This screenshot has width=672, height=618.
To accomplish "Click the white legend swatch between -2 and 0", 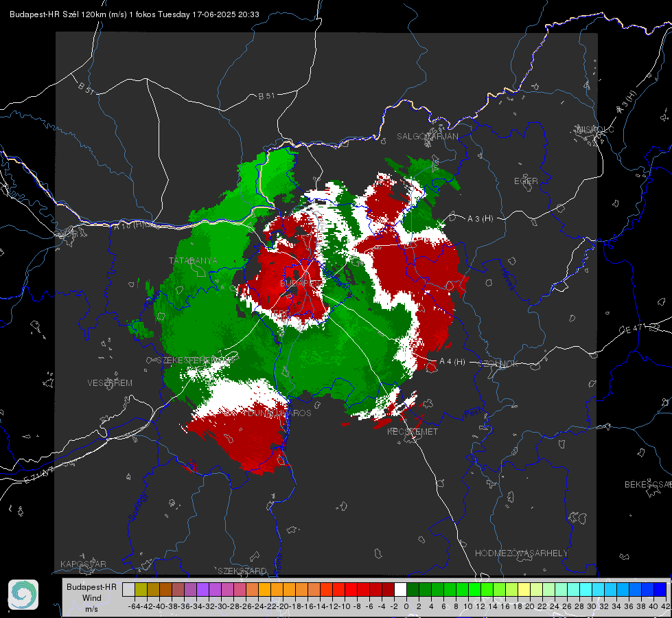I will click(x=400, y=589).
